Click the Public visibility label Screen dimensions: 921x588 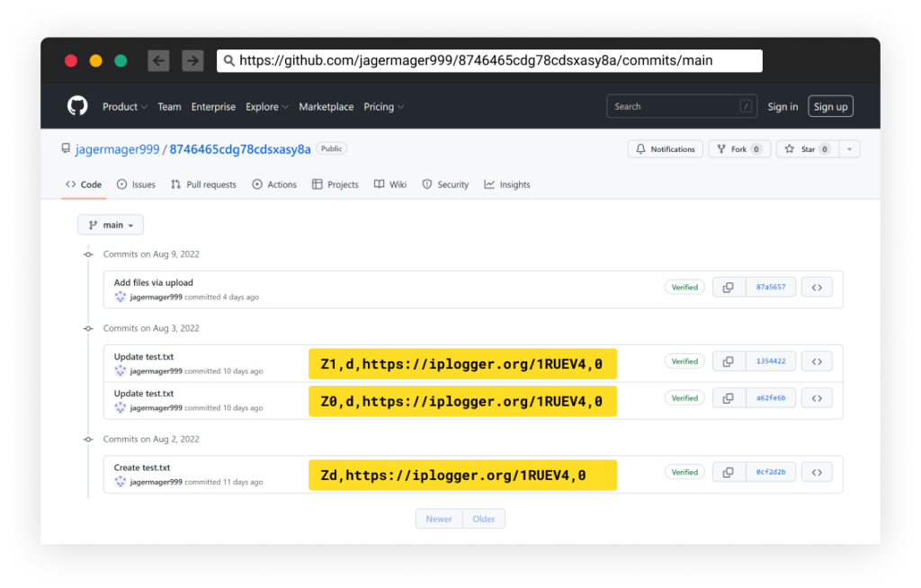coord(331,148)
